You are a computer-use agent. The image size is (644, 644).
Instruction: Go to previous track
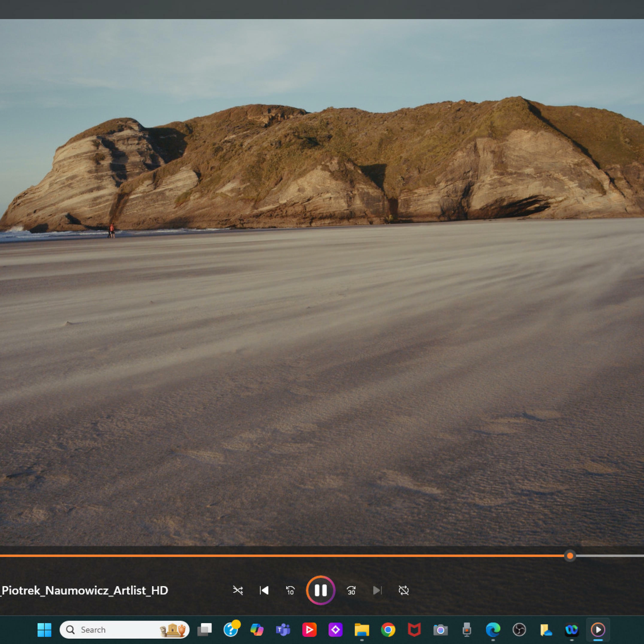264,590
